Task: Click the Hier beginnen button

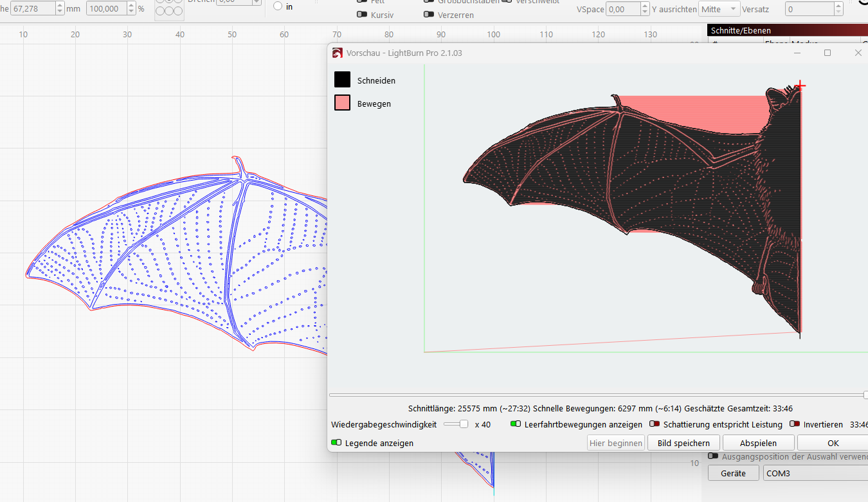Action: (x=616, y=443)
